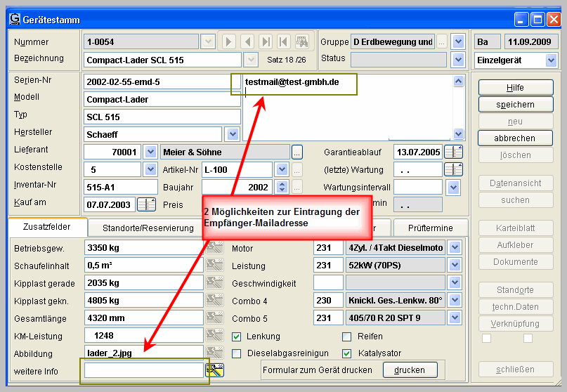Expand the Motor combo dropdown

click(455, 248)
